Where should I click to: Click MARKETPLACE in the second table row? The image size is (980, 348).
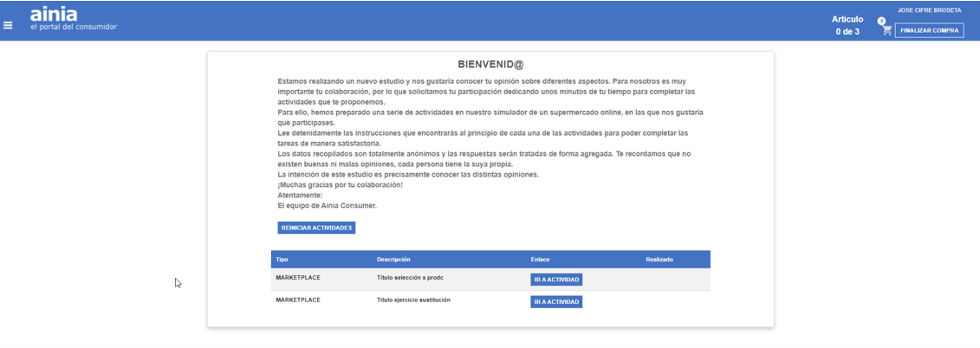[298, 300]
